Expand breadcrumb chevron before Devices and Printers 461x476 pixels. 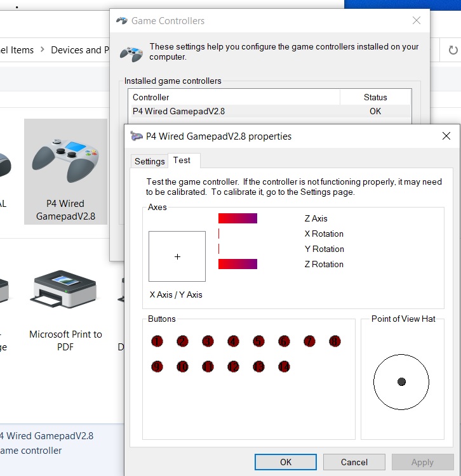click(42, 50)
